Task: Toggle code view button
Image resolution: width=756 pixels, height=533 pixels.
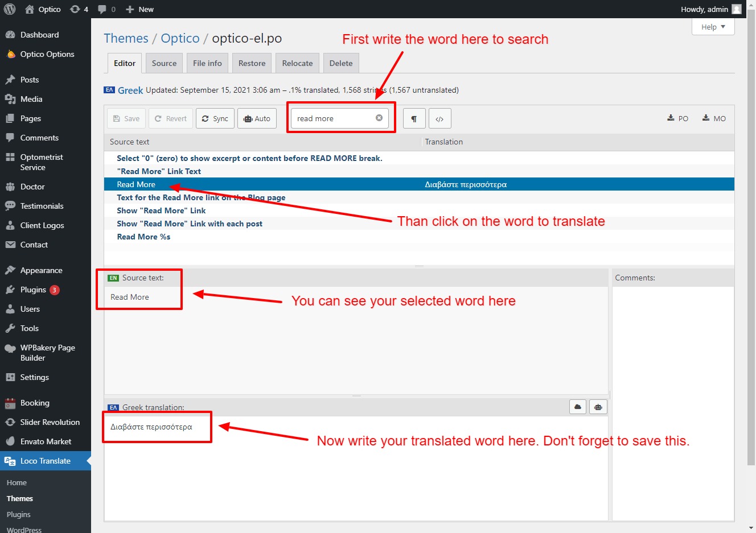Action: click(x=439, y=118)
